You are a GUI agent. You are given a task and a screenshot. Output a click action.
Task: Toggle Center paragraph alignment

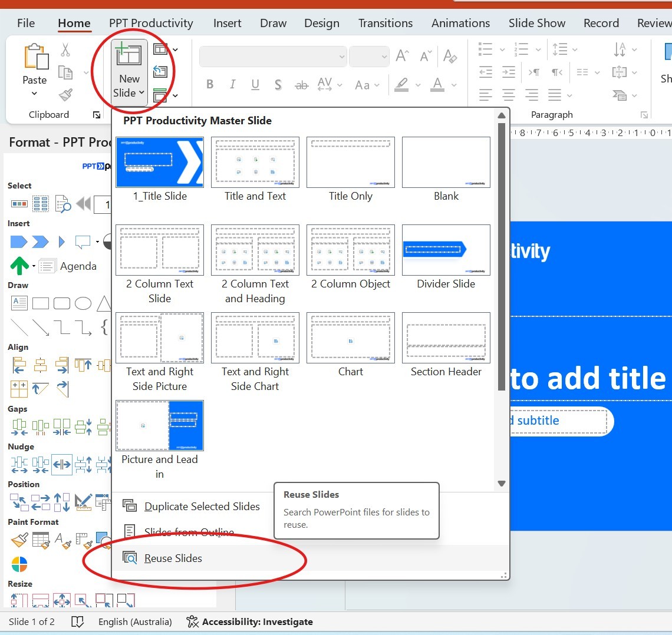[x=509, y=95]
